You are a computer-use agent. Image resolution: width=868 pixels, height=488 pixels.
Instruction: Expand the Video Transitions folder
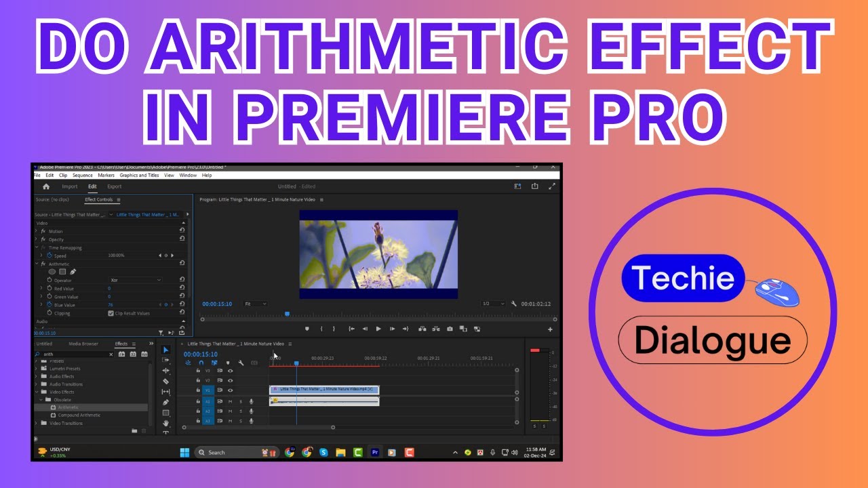(37, 423)
